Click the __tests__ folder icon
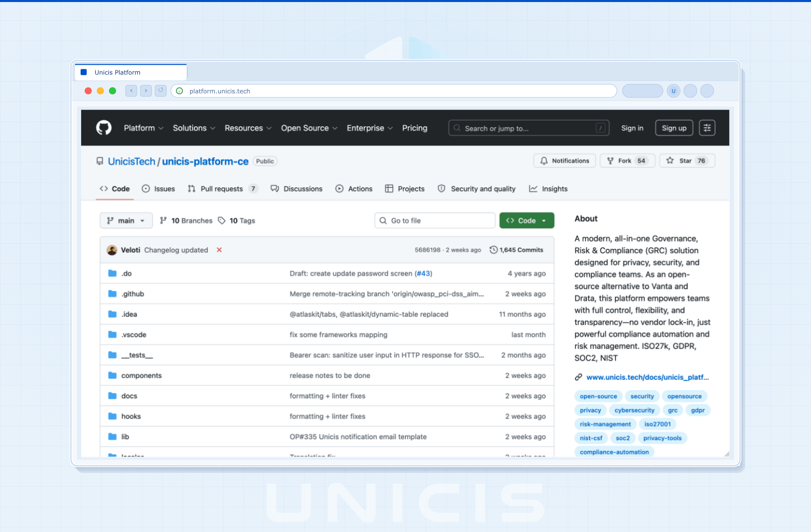Screen dimensions: 811x532 click(113, 355)
